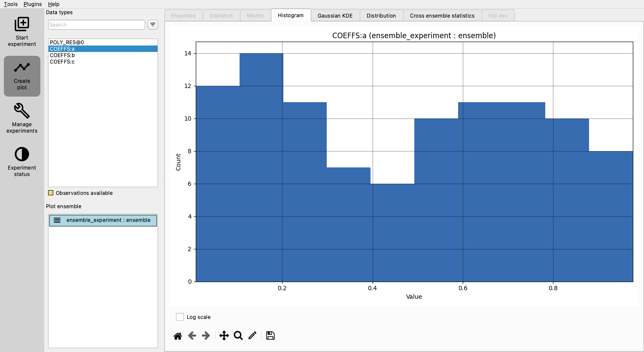Open the Create plot tool
Viewport: 644px width, 352px height.
point(22,76)
